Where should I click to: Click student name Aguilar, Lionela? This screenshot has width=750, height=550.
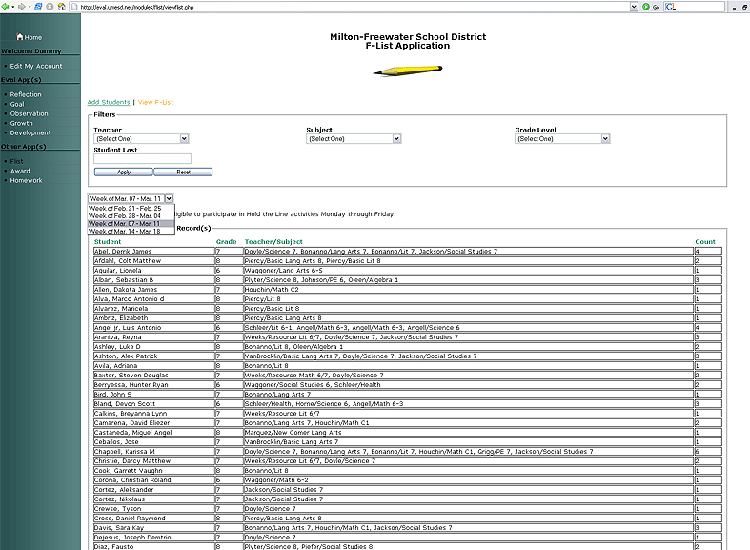click(118, 270)
